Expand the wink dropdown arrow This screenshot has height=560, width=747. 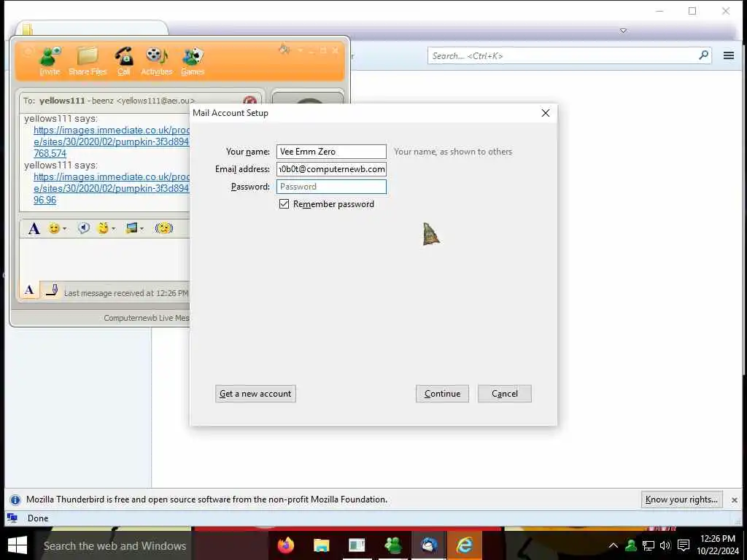pos(113,229)
